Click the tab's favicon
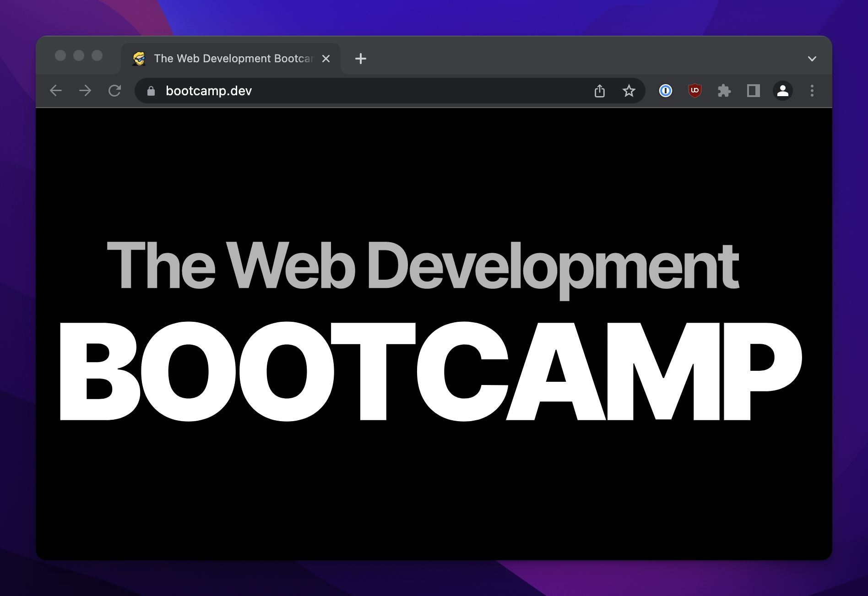The height and width of the screenshot is (596, 868). tap(139, 59)
